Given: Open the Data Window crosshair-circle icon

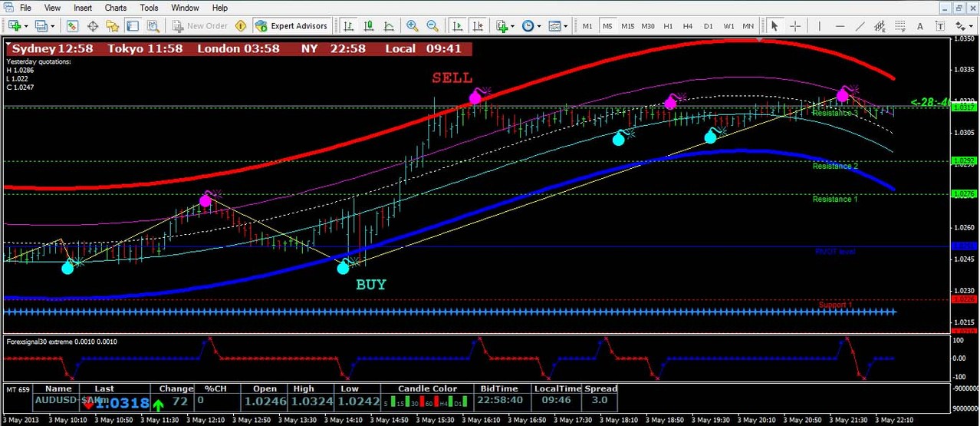Looking at the screenshot, I should [93, 25].
